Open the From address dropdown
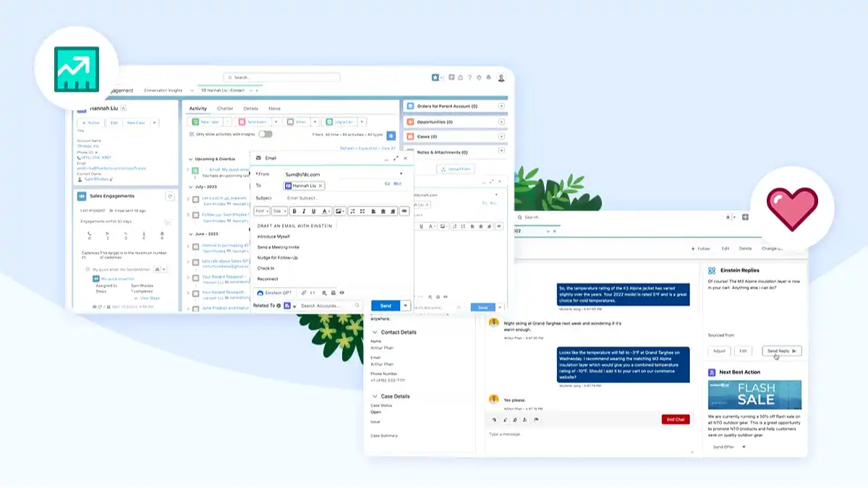 pyautogui.click(x=401, y=174)
